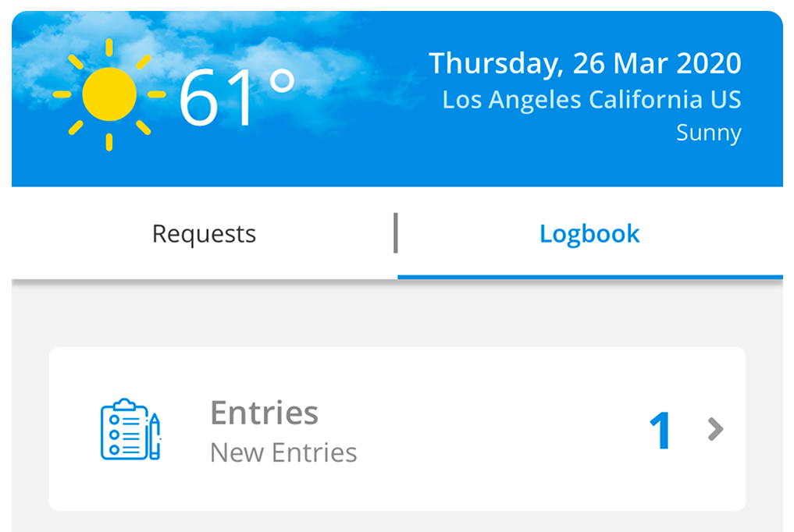The height and width of the screenshot is (532, 794).
Task: Click the divider between Requests and Logbook
Action: pos(396,233)
